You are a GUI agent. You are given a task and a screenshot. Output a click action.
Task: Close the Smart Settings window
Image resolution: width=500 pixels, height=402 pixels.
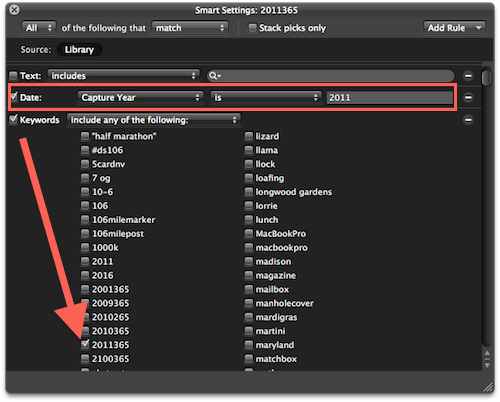14,10
